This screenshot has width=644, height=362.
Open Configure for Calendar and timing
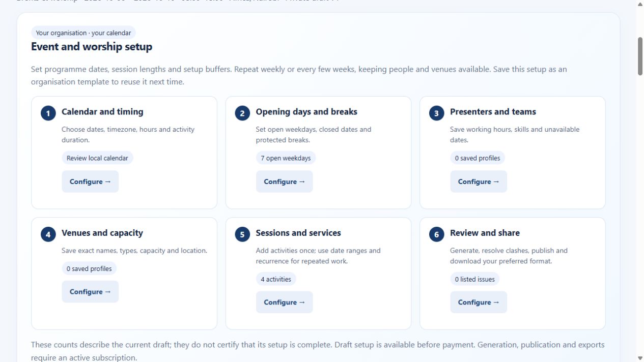coord(90,182)
